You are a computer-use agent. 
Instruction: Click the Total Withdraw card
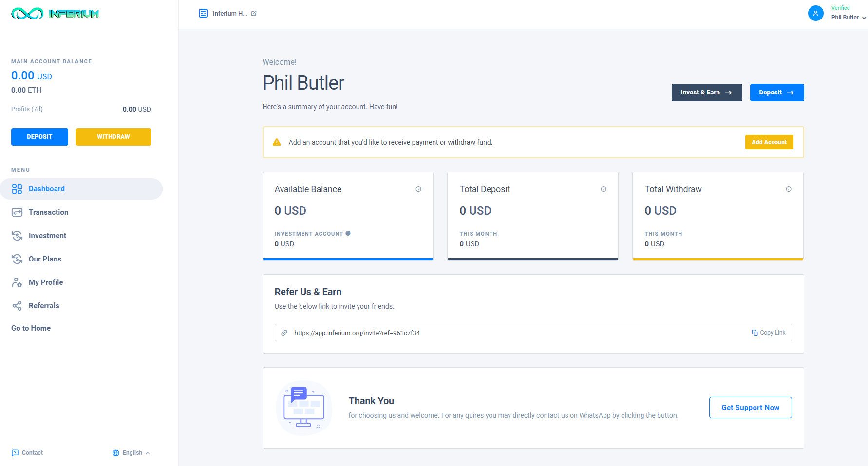(718, 216)
